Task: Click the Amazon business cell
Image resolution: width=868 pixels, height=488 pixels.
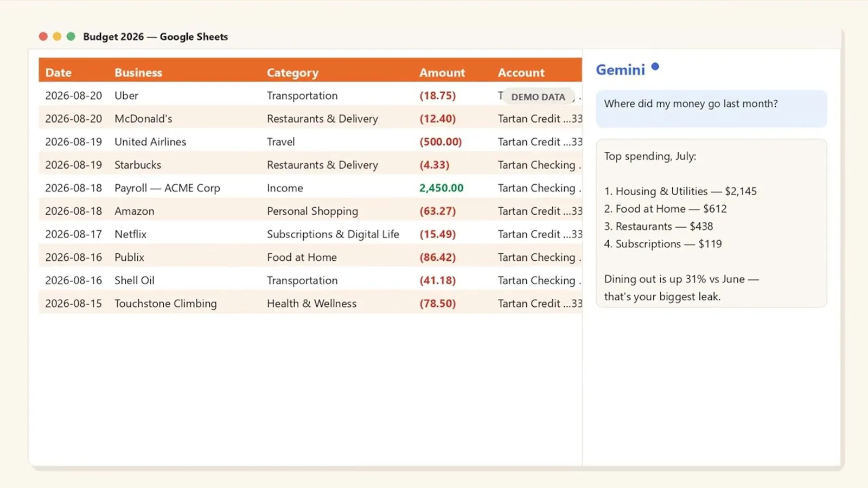Action: (x=135, y=211)
